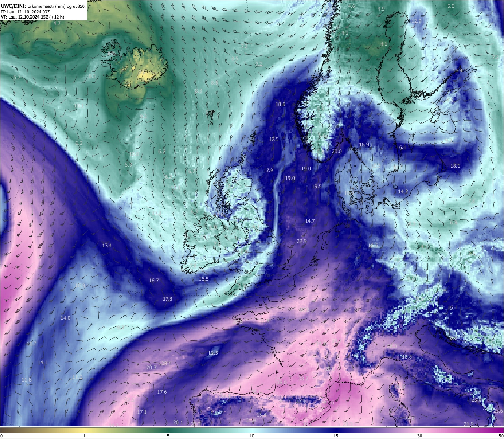Image resolution: width=504 pixels, height=439 pixels.
Task: Click the map value 4.7
Action: (57, 24)
